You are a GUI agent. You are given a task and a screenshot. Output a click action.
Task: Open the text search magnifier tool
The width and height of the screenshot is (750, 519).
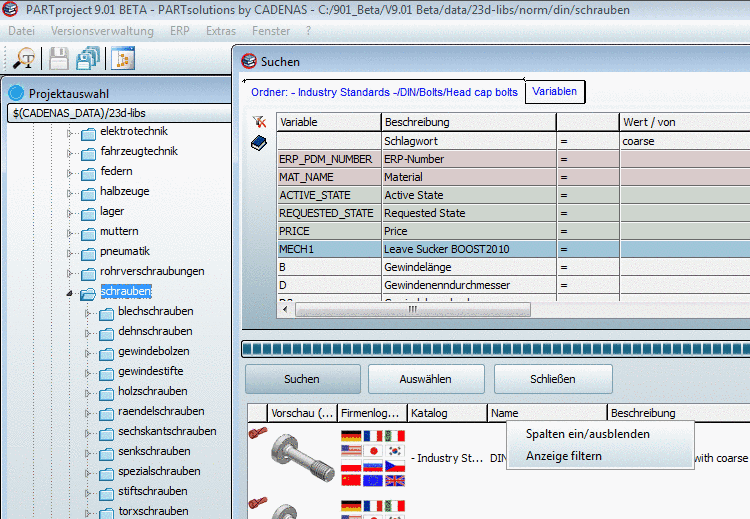24,59
